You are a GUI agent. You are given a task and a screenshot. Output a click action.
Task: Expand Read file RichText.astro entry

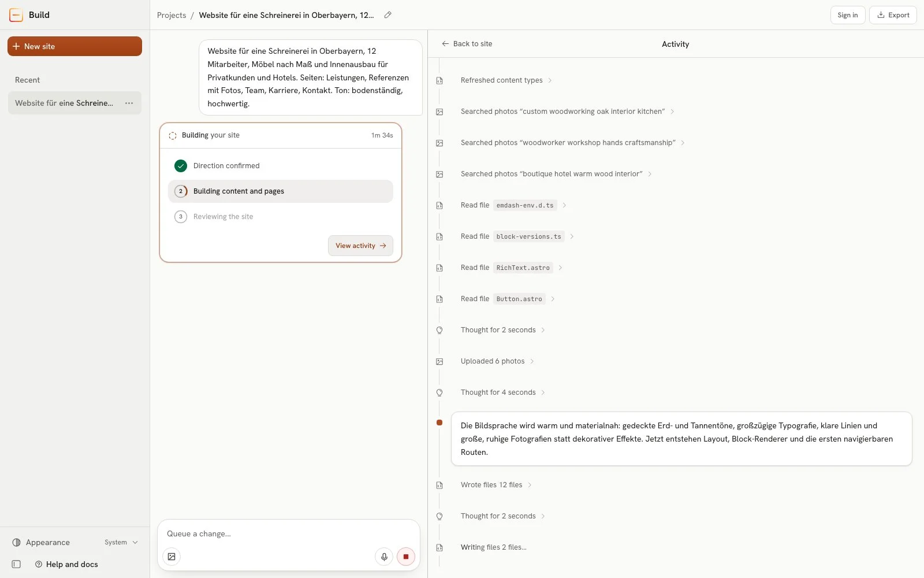(512, 268)
